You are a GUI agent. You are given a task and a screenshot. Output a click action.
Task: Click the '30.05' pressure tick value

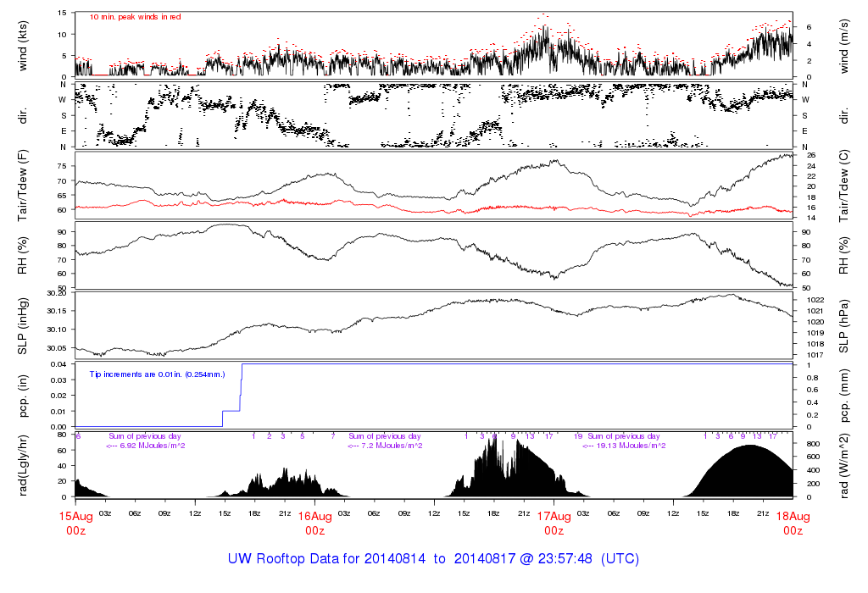(56, 348)
